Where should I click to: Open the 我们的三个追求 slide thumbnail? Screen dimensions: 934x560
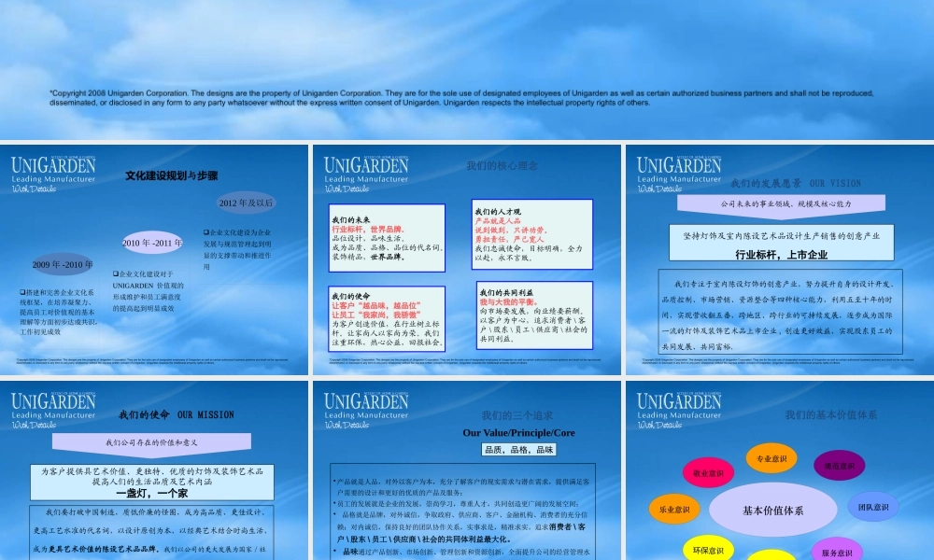click(467, 470)
